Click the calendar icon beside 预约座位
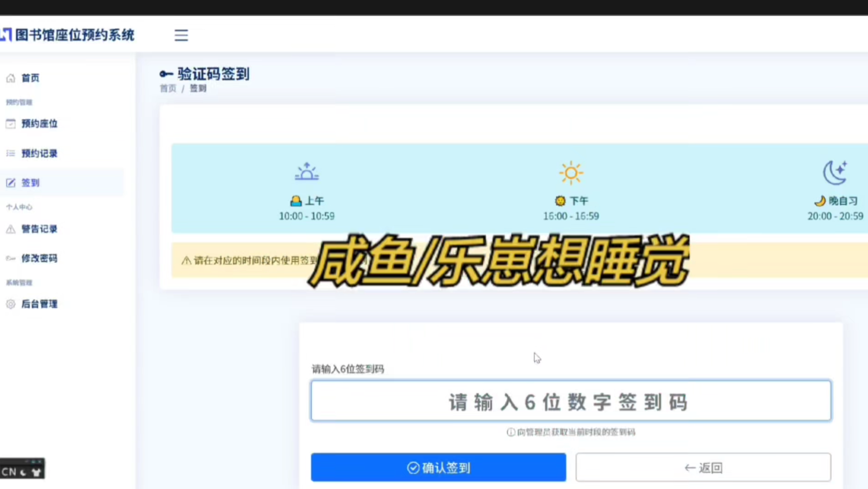The width and height of the screenshot is (868, 489). (x=11, y=124)
